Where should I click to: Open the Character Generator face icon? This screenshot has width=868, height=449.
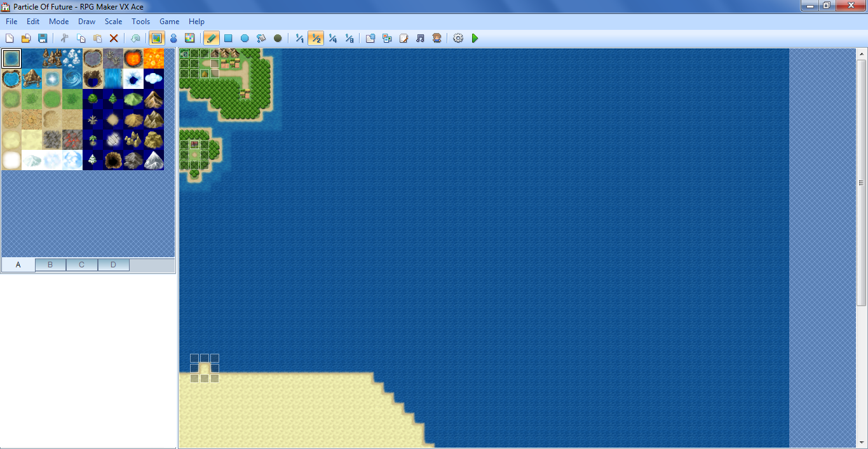click(437, 38)
